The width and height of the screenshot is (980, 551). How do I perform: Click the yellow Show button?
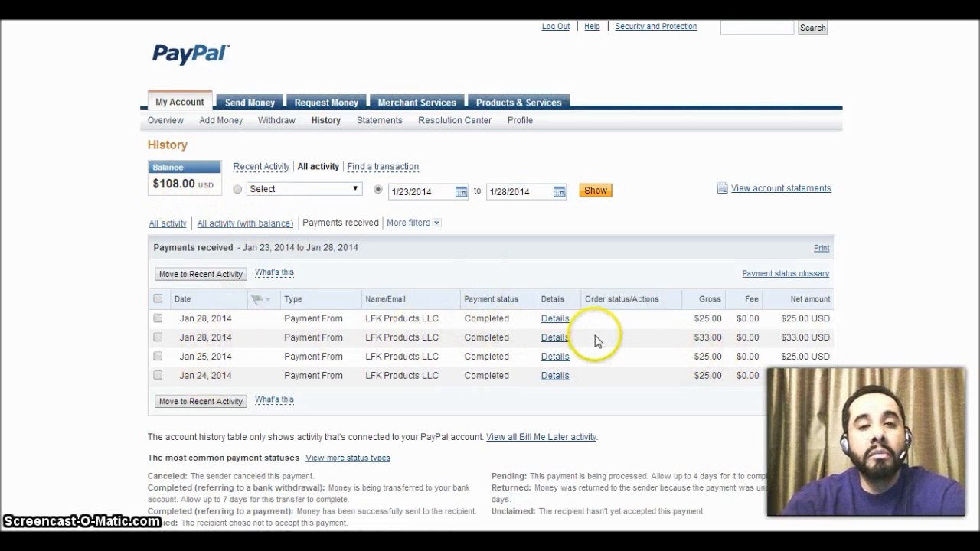click(596, 191)
